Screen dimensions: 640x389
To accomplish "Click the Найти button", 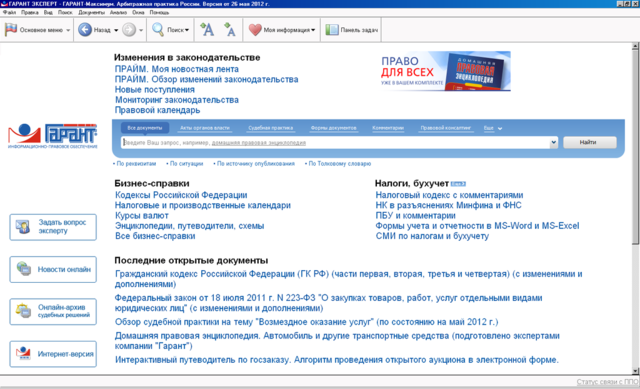I will click(x=590, y=142).
